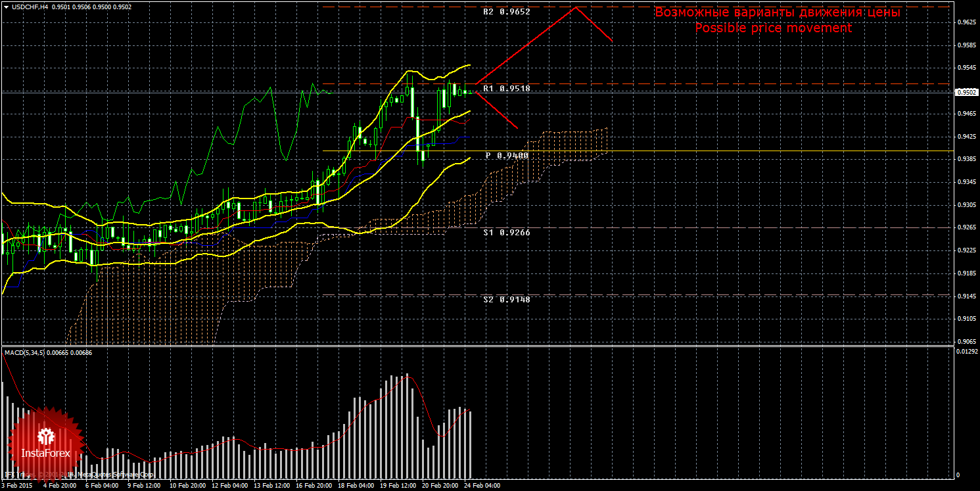Screen dimensions: 980x491
Task: Click the current price tag 0.9502
Action: coord(966,93)
